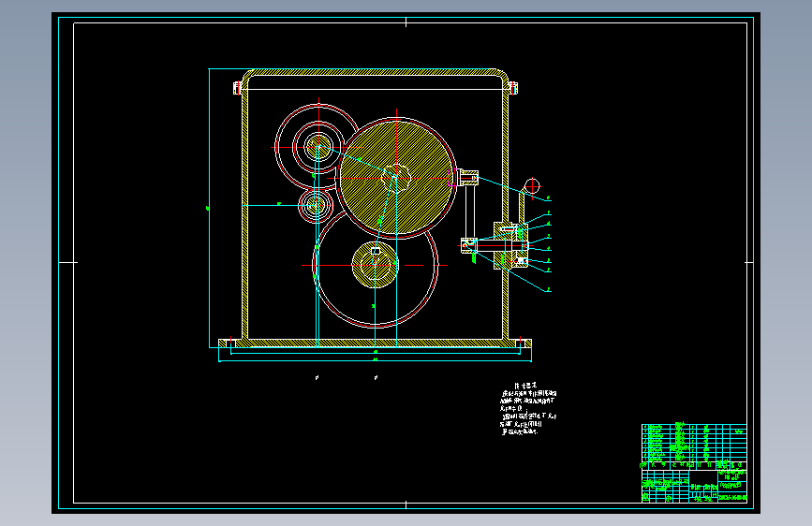Click the green parts list table
The height and width of the screenshot is (526, 812).
click(694, 443)
